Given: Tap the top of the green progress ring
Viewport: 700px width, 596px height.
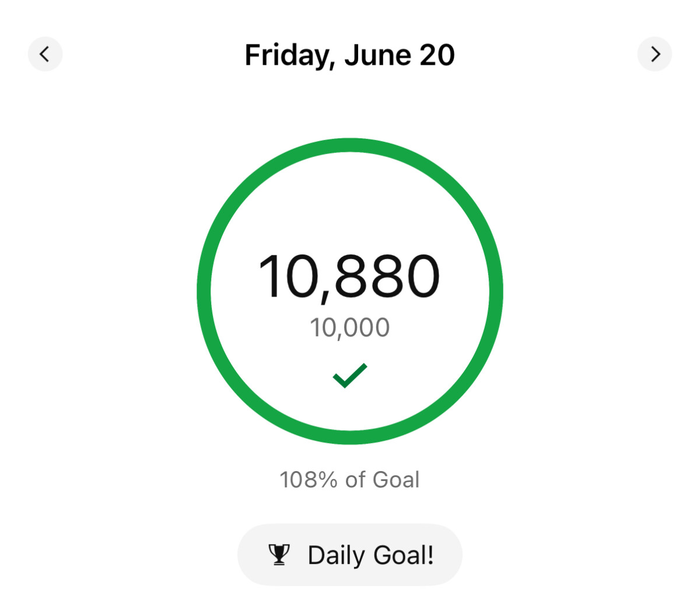Looking at the screenshot, I should coord(350,145).
